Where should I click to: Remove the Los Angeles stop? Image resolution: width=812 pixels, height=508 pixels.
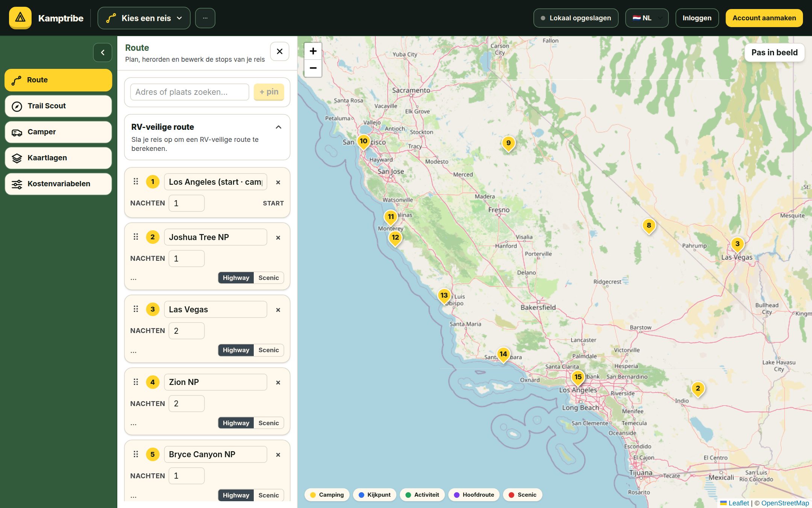(x=278, y=183)
